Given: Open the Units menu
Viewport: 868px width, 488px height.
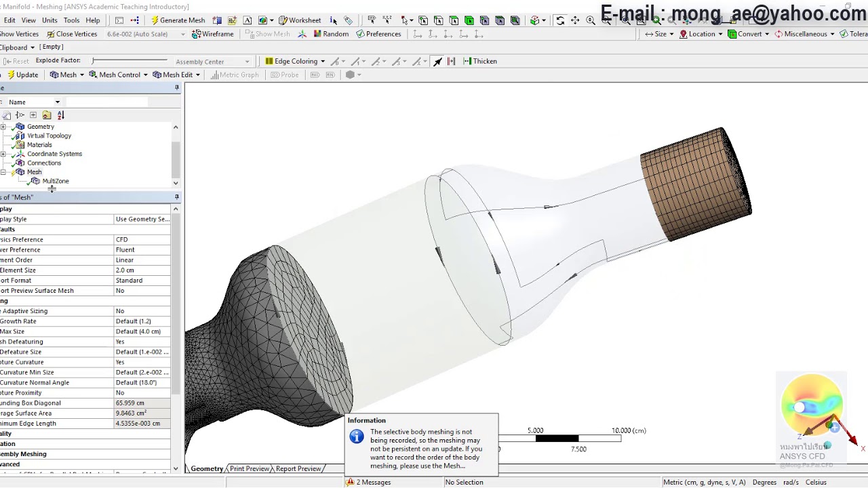Looking at the screenshot, I should click(50, 20).
